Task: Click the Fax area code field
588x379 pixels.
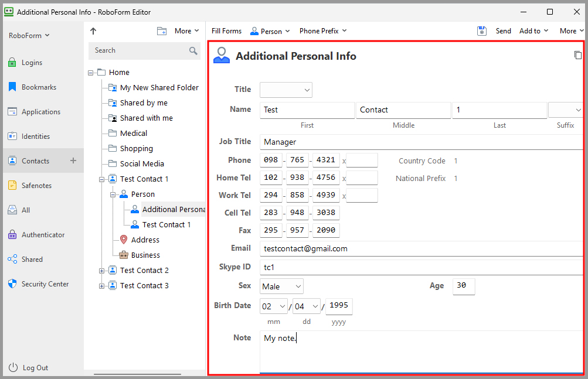Action: click(x=271, y=230)
